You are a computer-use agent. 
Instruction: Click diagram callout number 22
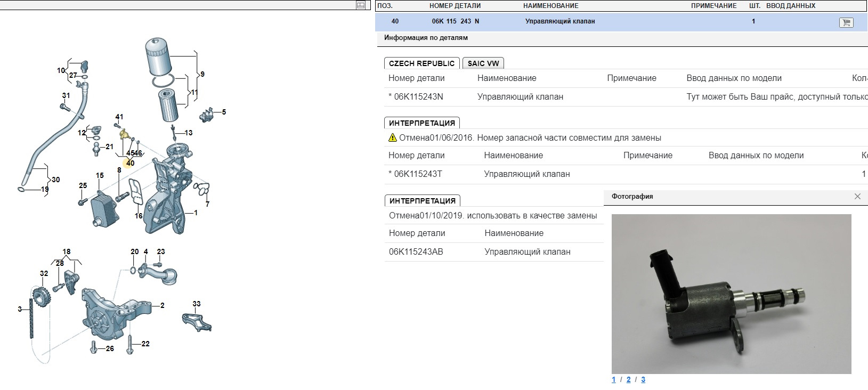tap(145, 344)
